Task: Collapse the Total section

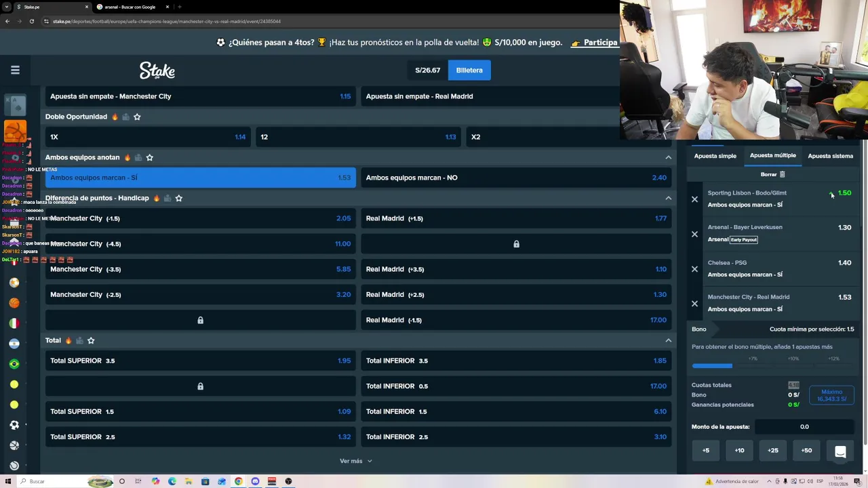Action: tap(668, 340)
